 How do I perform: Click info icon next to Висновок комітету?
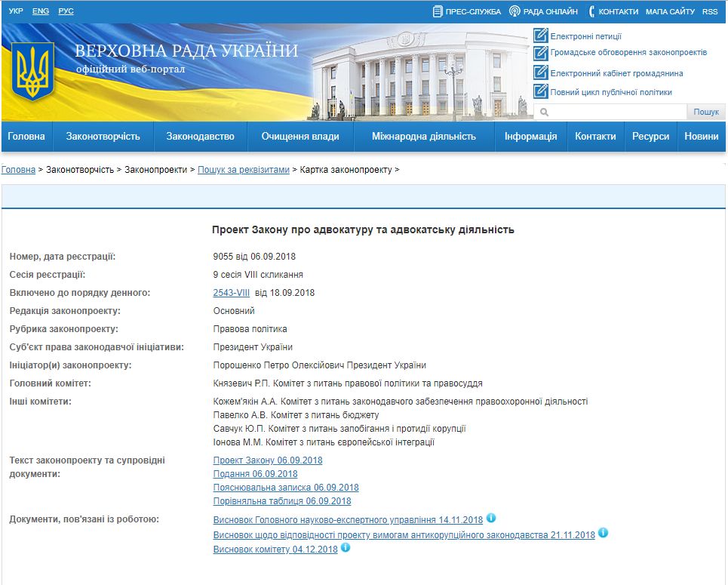pyautogui.click(x=346, y=548)
